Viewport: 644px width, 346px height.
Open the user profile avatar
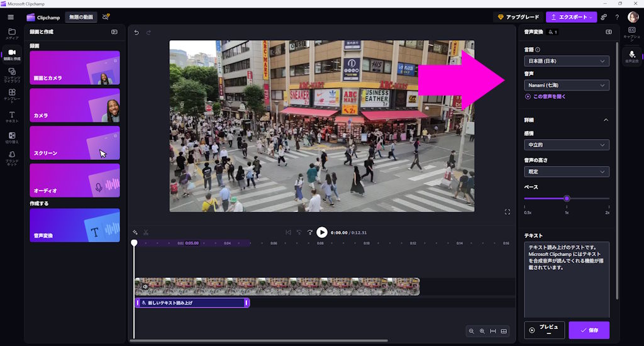click(x=633, y=17)
